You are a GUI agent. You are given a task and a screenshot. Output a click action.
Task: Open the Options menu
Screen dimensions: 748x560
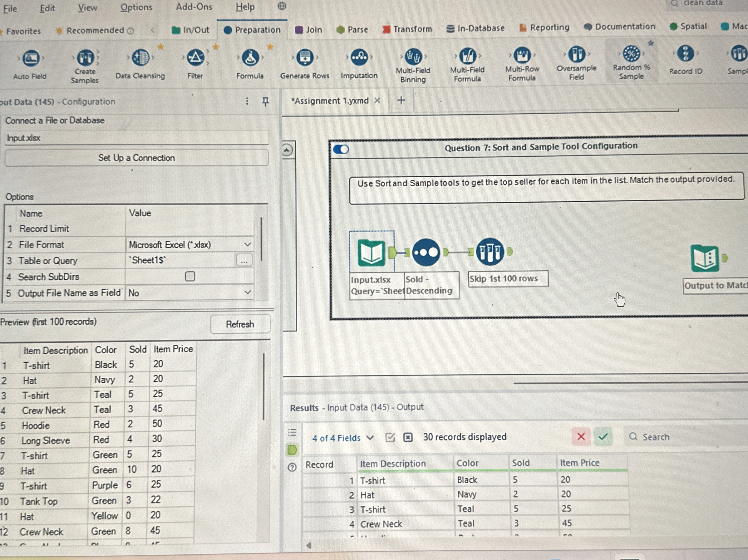tap(135, 7)
